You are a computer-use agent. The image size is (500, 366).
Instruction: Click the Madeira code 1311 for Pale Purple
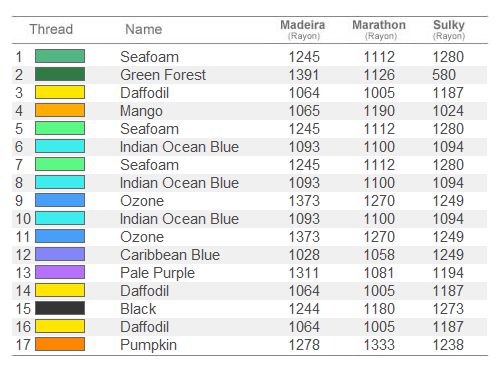[304, 273]
